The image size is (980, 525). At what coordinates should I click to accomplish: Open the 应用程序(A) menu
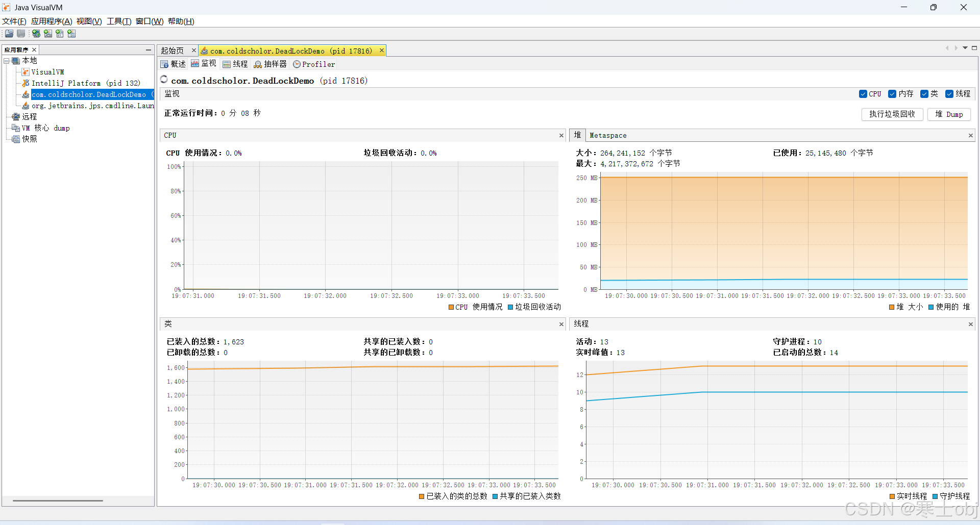pos(52,21)
